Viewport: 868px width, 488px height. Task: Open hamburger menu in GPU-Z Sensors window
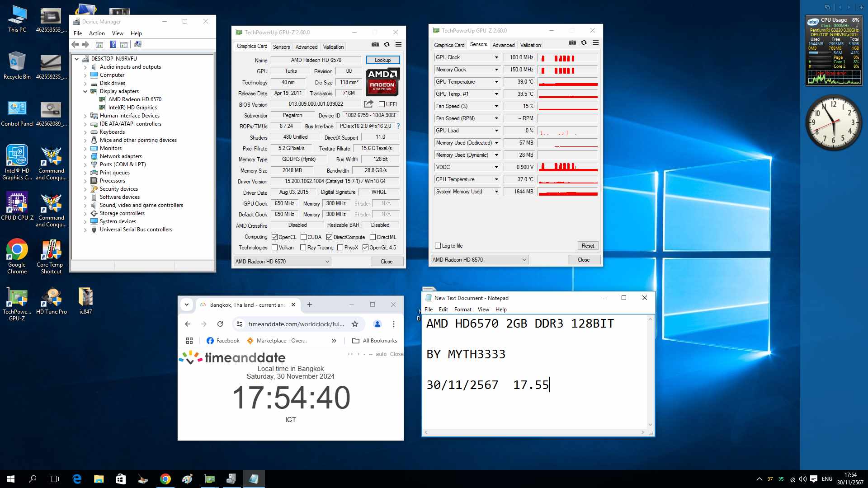click(x=595, y=42)
